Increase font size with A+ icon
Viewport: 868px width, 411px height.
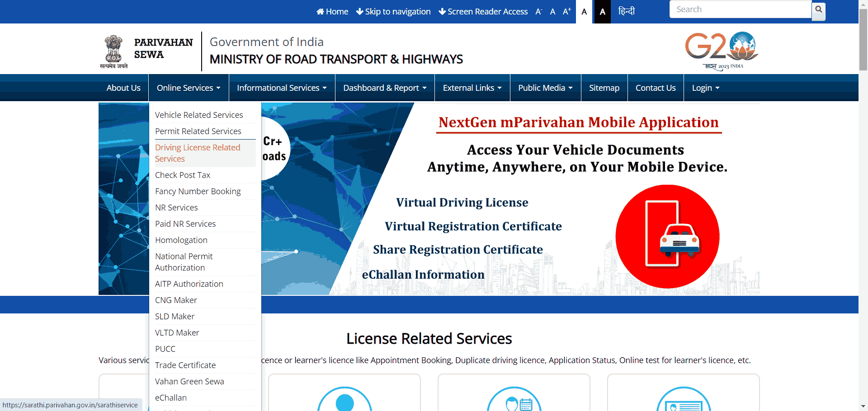click(x=566, y=12)
